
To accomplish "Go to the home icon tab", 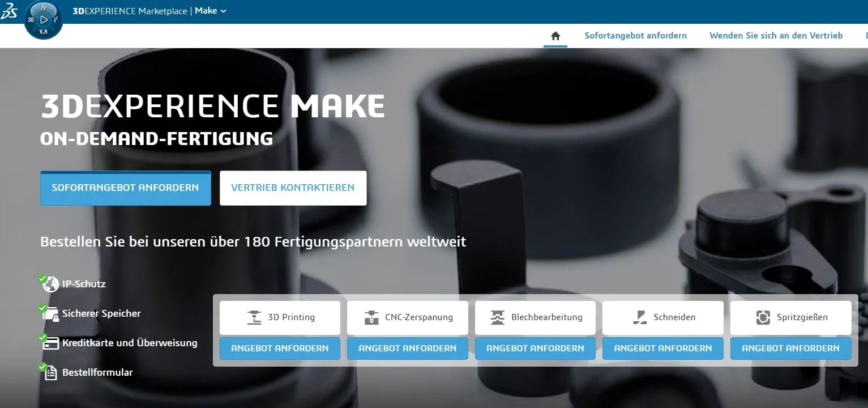I will pos(555,36).
